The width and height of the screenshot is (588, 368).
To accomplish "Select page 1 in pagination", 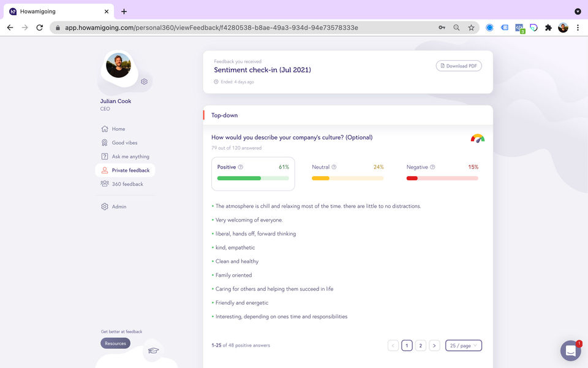I will point(407,345).
